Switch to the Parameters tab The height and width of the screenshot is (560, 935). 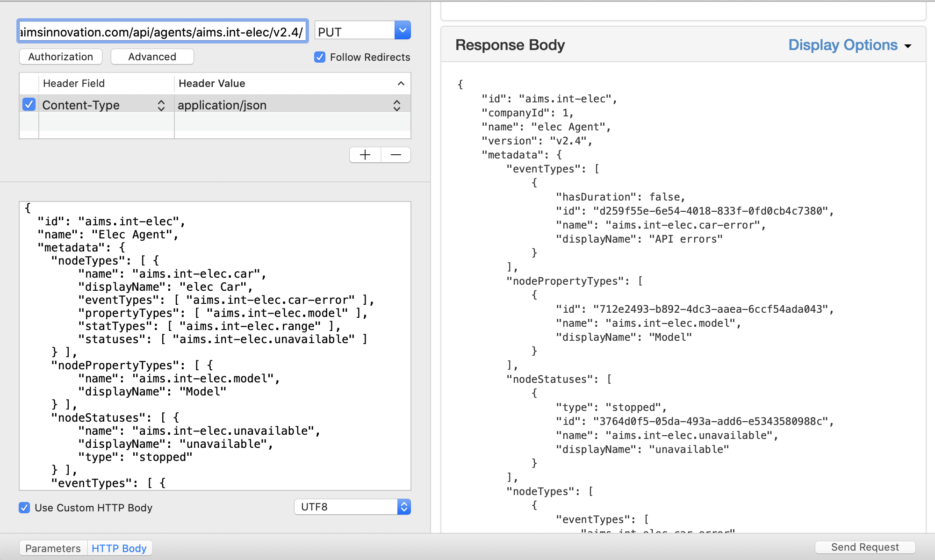[x=53, y=548]
